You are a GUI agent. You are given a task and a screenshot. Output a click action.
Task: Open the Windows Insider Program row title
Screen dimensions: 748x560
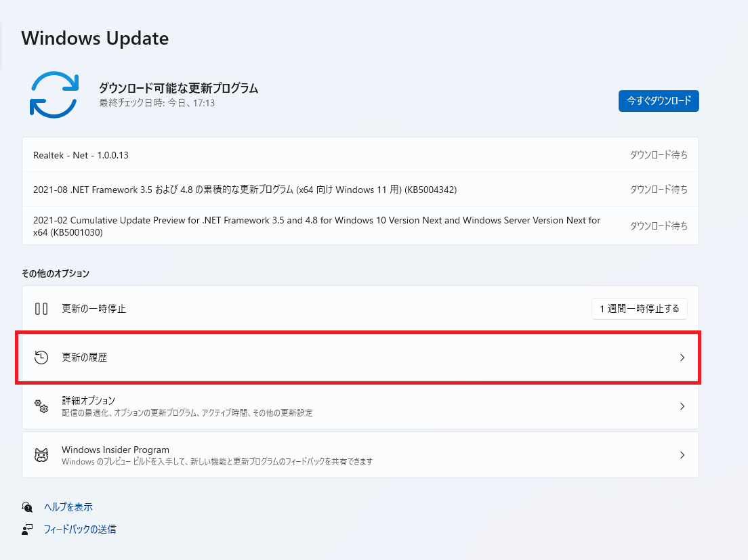coord(115,450)
